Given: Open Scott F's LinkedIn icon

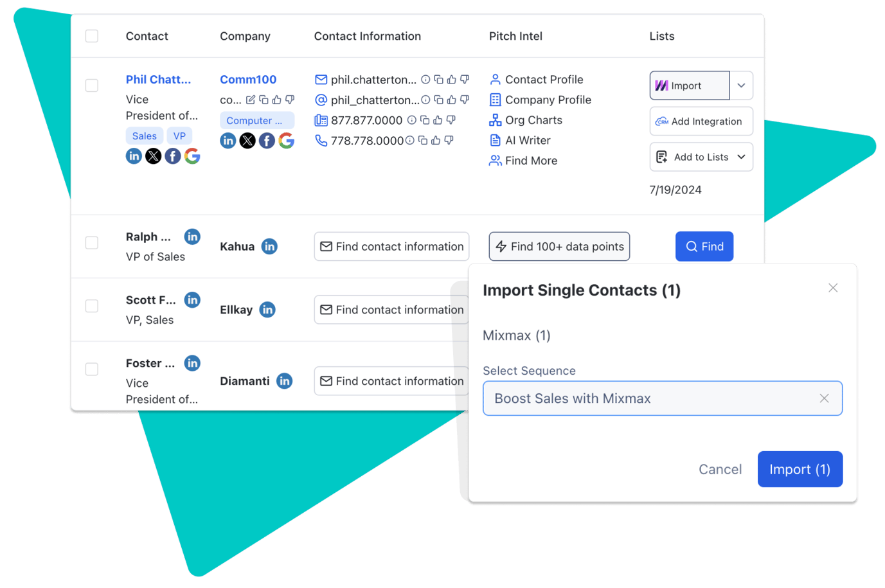Looking at the screenshot, I should (x=192, y=299).
